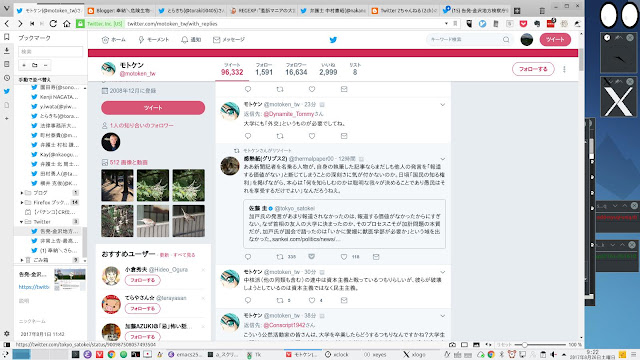The image size is (640, 360).
Task: Switch to the Blogger browser tab
Action: [119, 11]
